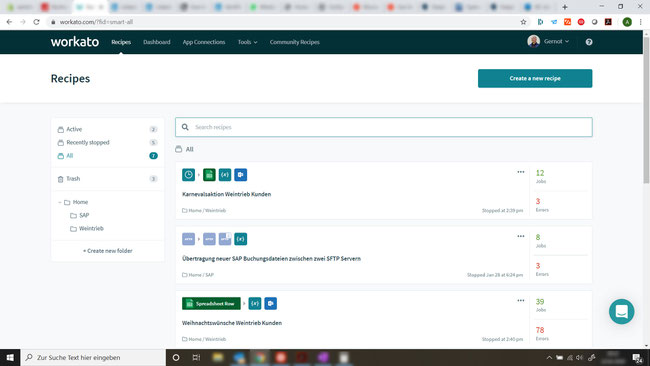Go back in the browser
Viewport: 650px width, 366px height.
pyautogui.click(x=9, y=22)
